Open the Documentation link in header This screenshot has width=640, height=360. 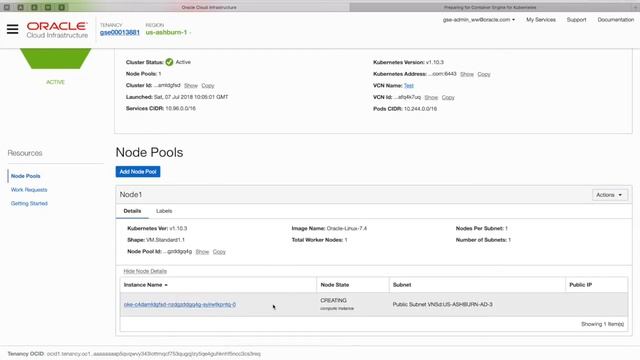coord(616,20)
